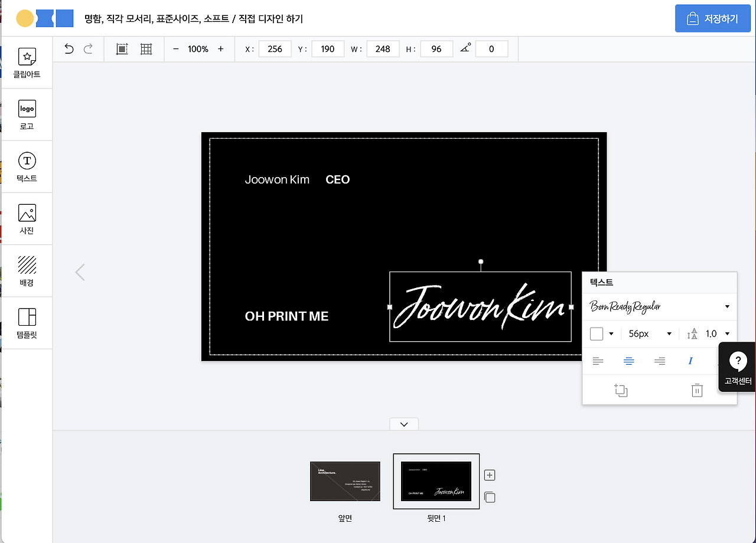Screen dimensions: 756x543
Task: Select the "OH PRINT ME" text
Action: [x=286, y=316]
